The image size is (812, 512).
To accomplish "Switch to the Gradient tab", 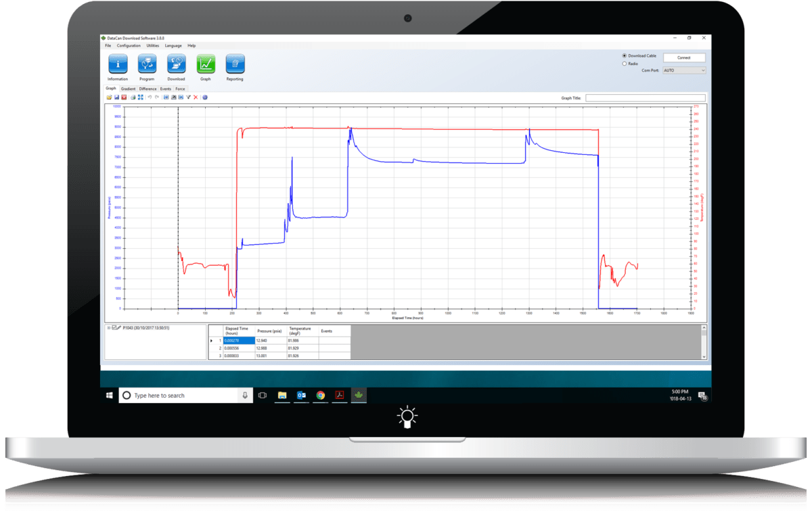I will click(x=128, y=88).
